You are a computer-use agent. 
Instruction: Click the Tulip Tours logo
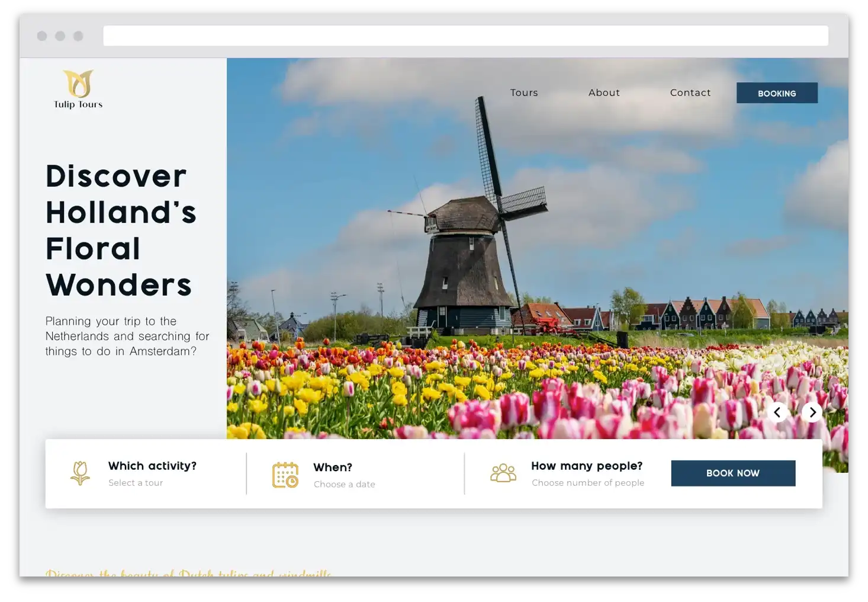click(78, 90)
